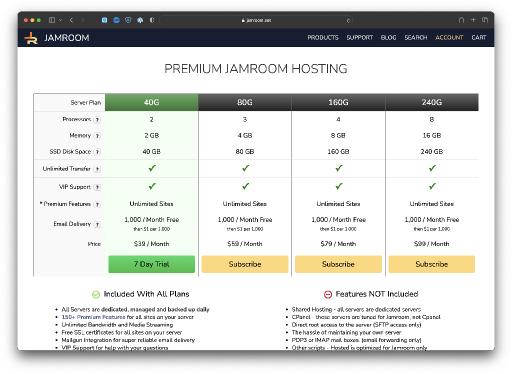The image size is (512, 374).
Task: Click the share icon in browser toolbar
Action: point(461,20)
